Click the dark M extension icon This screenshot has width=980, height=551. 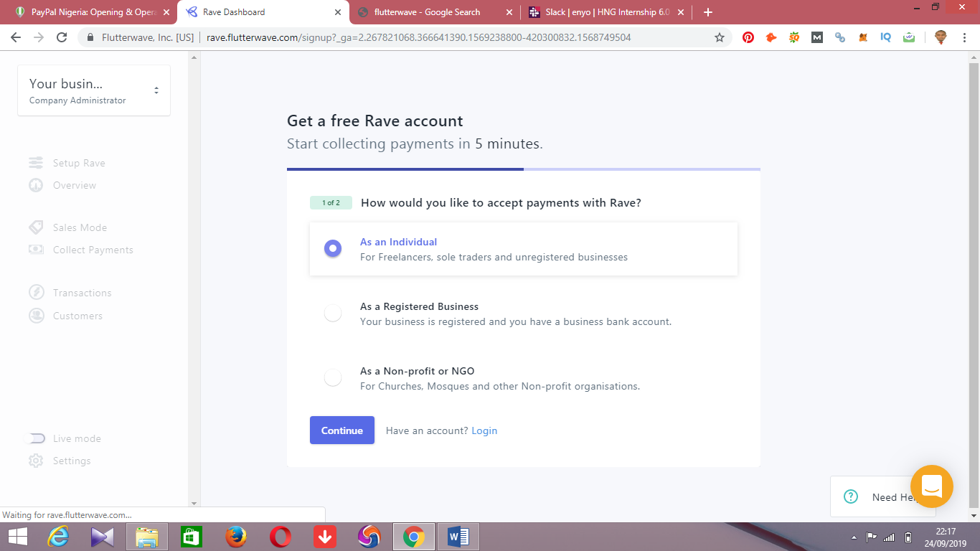point(817,37)
